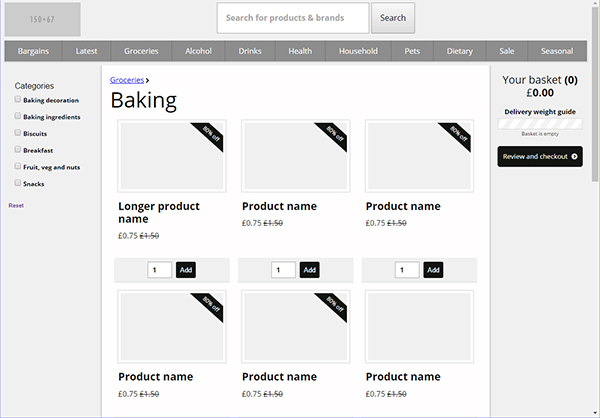The height and width of the screenshot is (418, 600).
Task: Click the arrow icon on Review and checkout
Action: coord(574,156)
